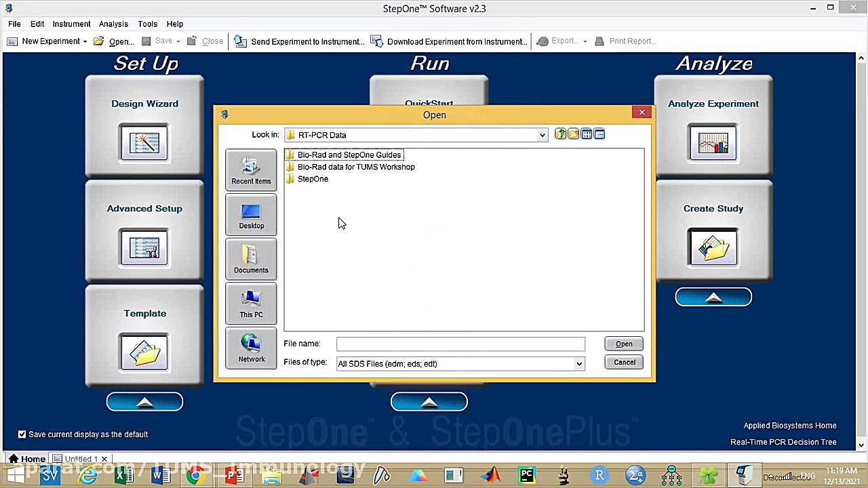
Task: Open Google Chrome from the taskbar
Action: point(197,475)
